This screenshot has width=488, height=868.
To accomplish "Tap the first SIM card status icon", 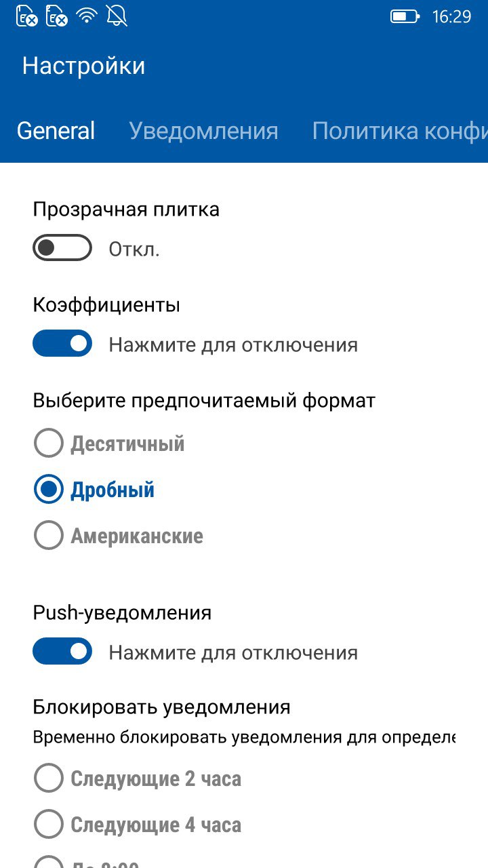I will tap(27, 16).
